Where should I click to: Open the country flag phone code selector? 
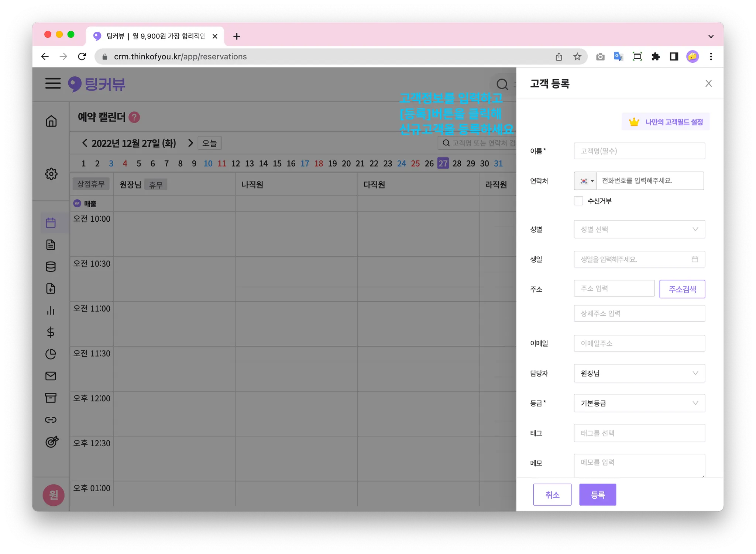(586, 181)
